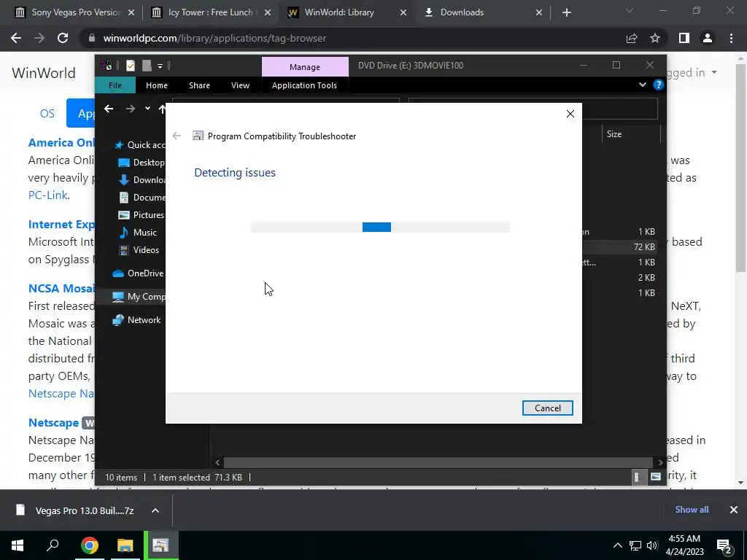Switch Explorer to large icons view
This screenshot has height=560, width=747.
coord(656,477)
